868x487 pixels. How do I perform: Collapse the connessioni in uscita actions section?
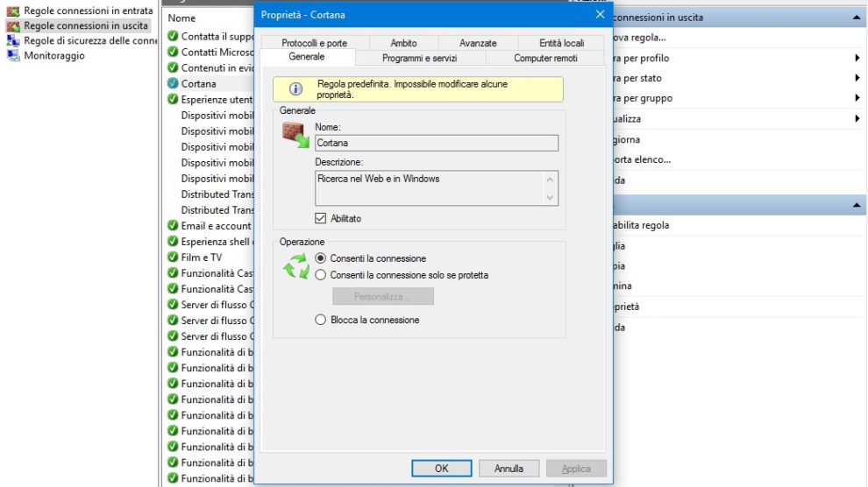click(857, 18)
